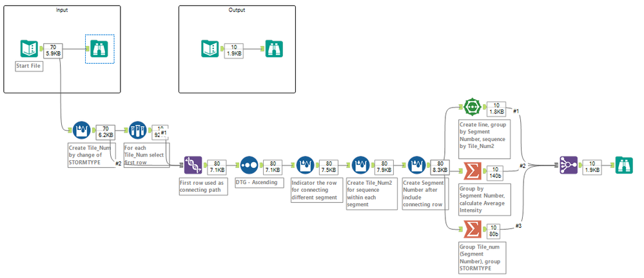
Task: Select the Input Data tool in Output container
Action: 210,49
